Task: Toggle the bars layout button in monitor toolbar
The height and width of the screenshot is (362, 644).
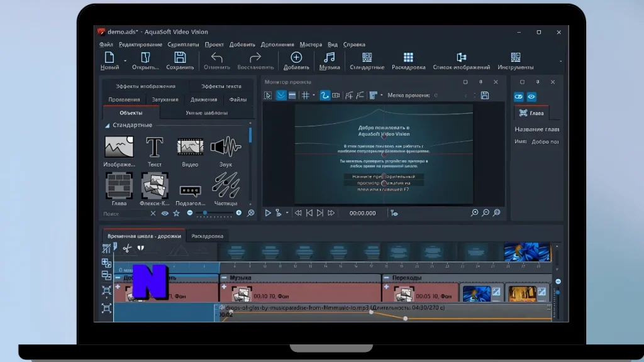Action: [x=292, y=96]
